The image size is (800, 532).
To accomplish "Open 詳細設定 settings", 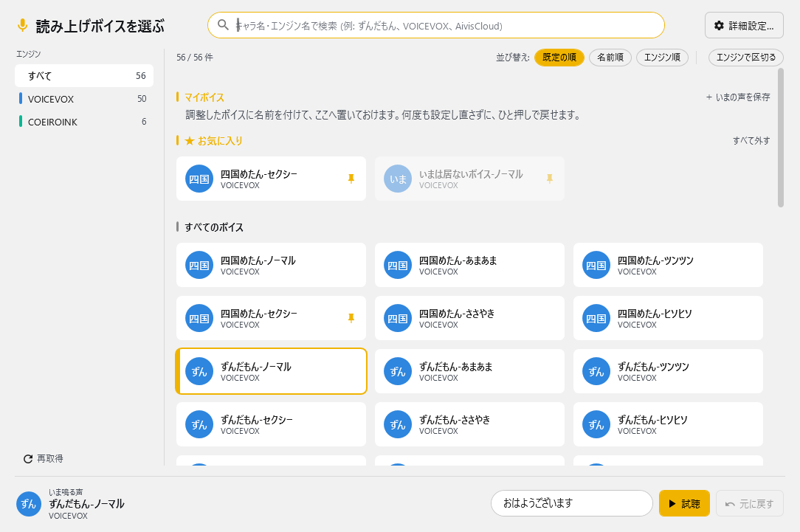I will 744,26.
